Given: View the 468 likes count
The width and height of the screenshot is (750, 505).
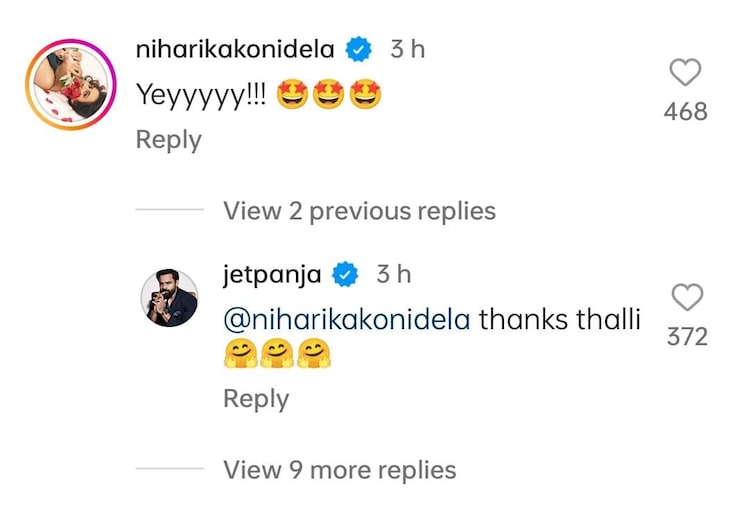Looking at the screenshot, I should [x=685, y=112].
